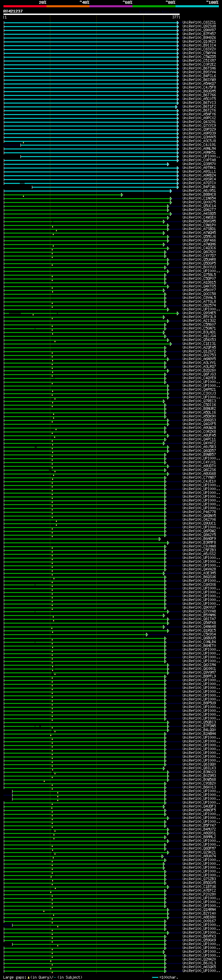
Task: Select hit UniRef100_A5AKQ7
Action: point(199,84)
